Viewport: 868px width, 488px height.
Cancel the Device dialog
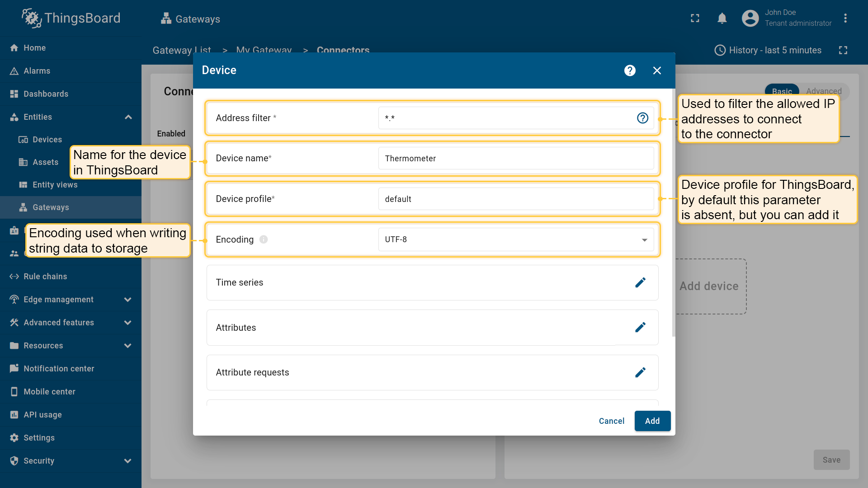(x=611, y=421)
